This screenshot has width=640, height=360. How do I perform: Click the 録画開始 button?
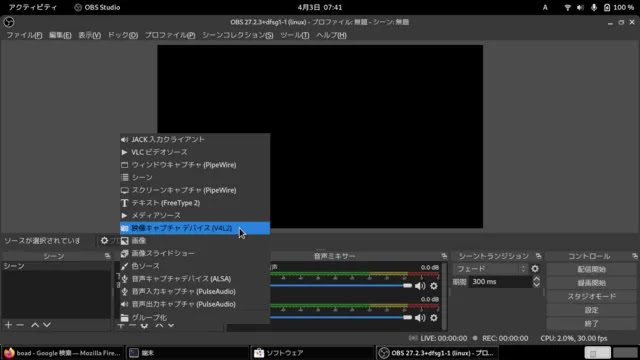pyautogui.click(x=591, y=283)
